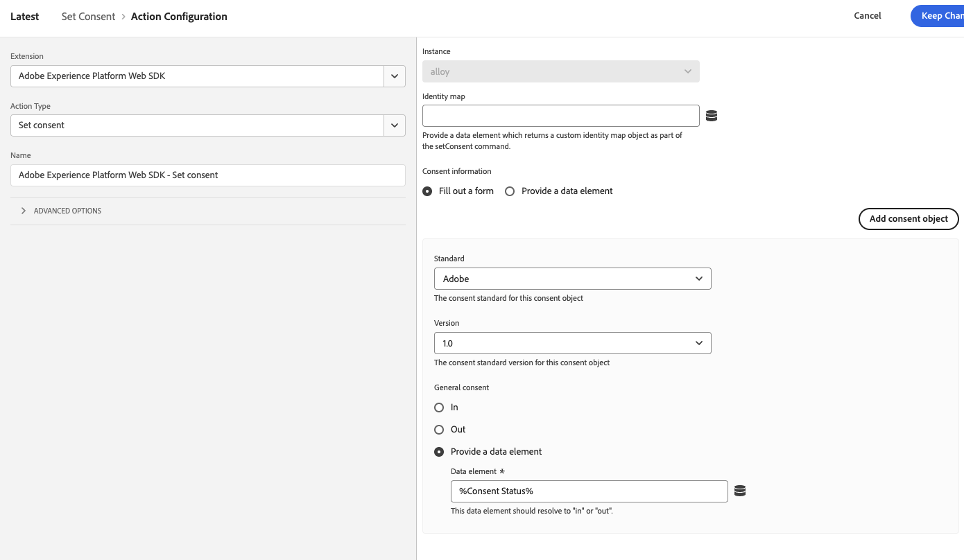
Task: Expand the Advanced Options section
Action: [61, 211]
